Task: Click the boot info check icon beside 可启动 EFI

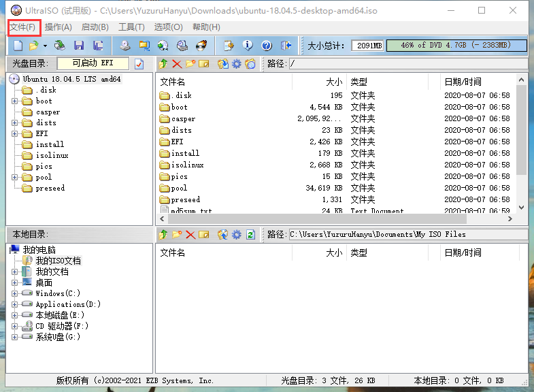Action: click(x=139, y=64)
